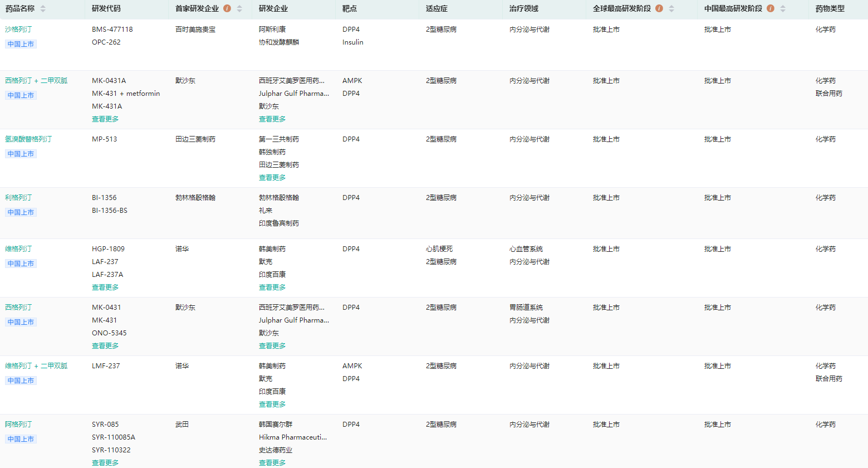Open the 阿格列汀 drug link
Screen dimensions: 868x468
[18, 425]
